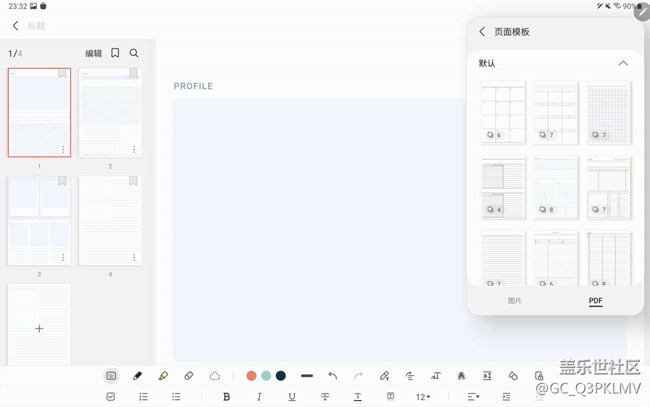Apply bold text formatting
Image resolution: width=650 pixels, height=407 pixels.
[227, 397]
